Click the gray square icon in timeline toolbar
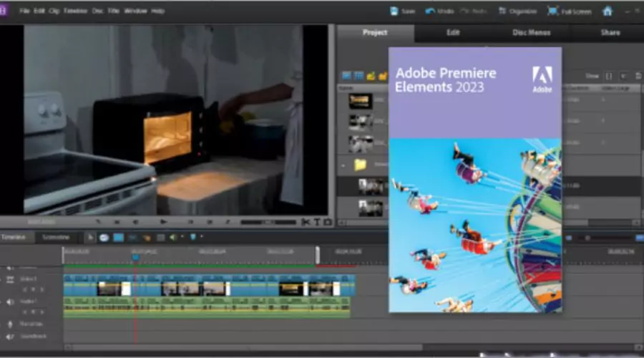 point(160,238)
